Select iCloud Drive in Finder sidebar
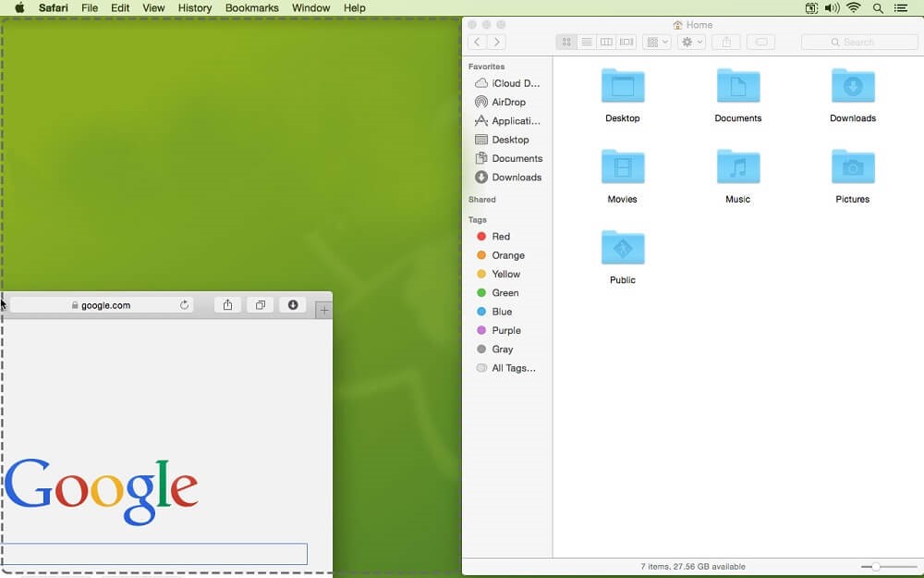Image resolution: width=924 pixels, height=578 pixels. coord(507,83)
